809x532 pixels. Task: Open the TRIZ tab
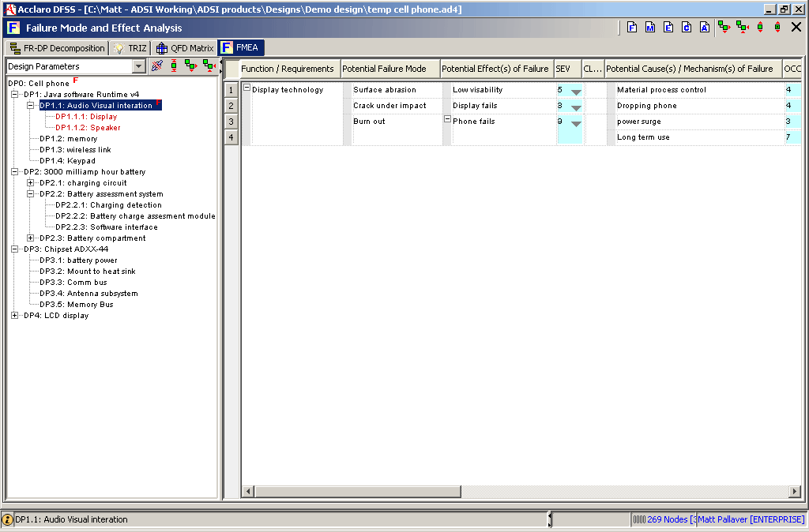[x=130, y=47]
